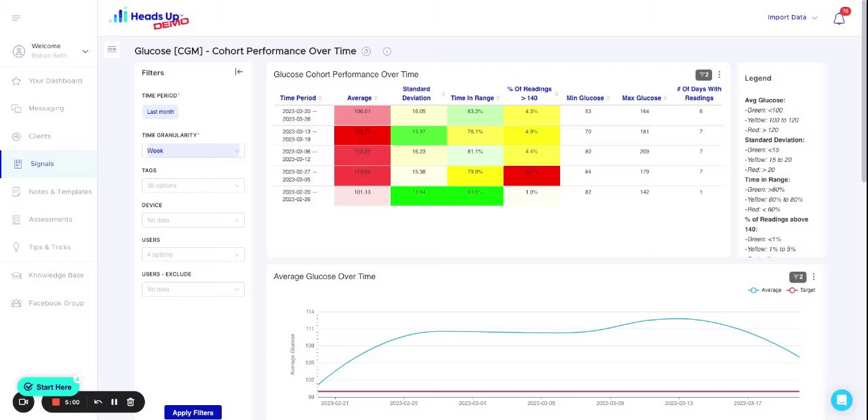
Task: Sort table by Time Period column
Action: tap(301, 98)
